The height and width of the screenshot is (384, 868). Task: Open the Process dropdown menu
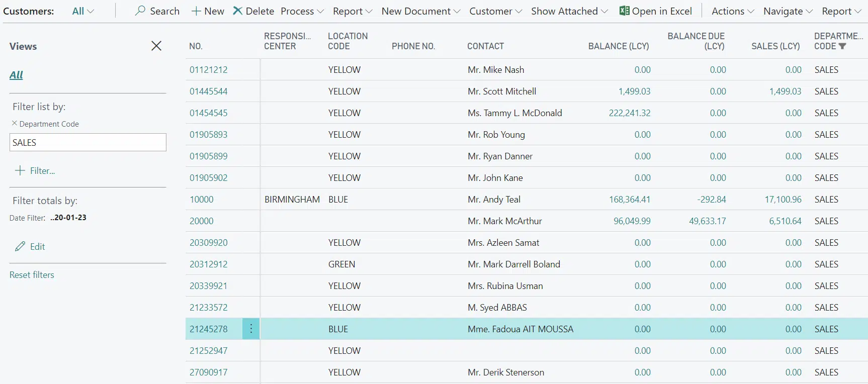pos(302,11)
